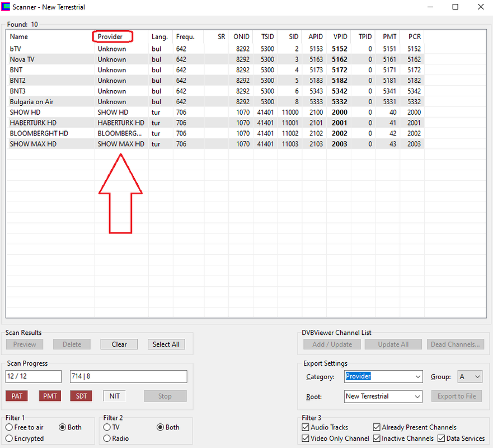Click the red PMT indicator

[x=50, y=396]
